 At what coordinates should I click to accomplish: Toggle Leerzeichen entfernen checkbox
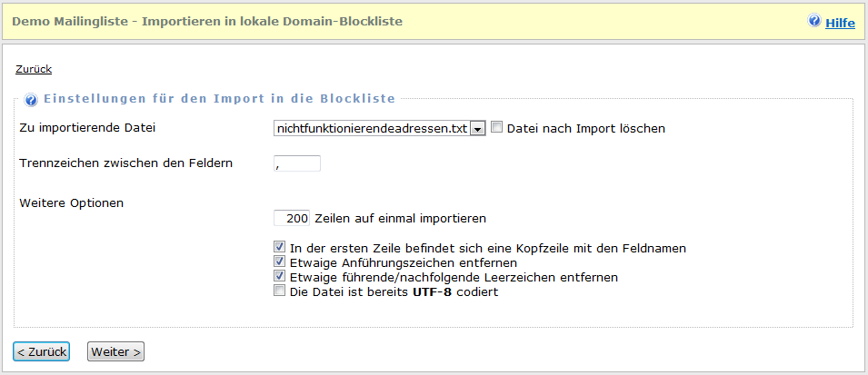coord(280,276)
